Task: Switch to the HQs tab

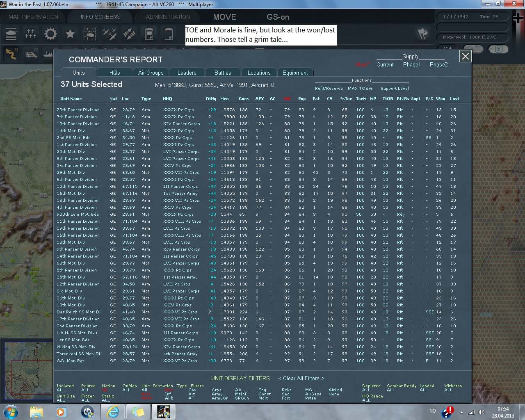Action: (x=115, y=73)
